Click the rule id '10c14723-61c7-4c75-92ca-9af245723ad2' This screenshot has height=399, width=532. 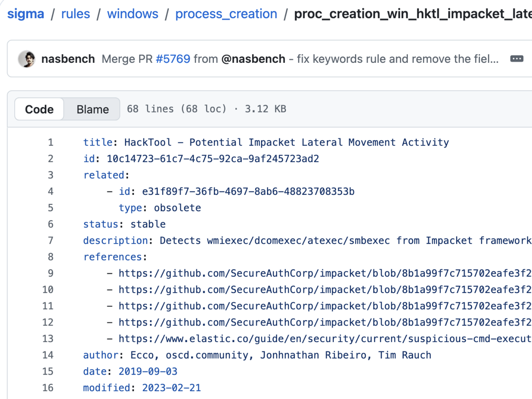click(213, 159)
